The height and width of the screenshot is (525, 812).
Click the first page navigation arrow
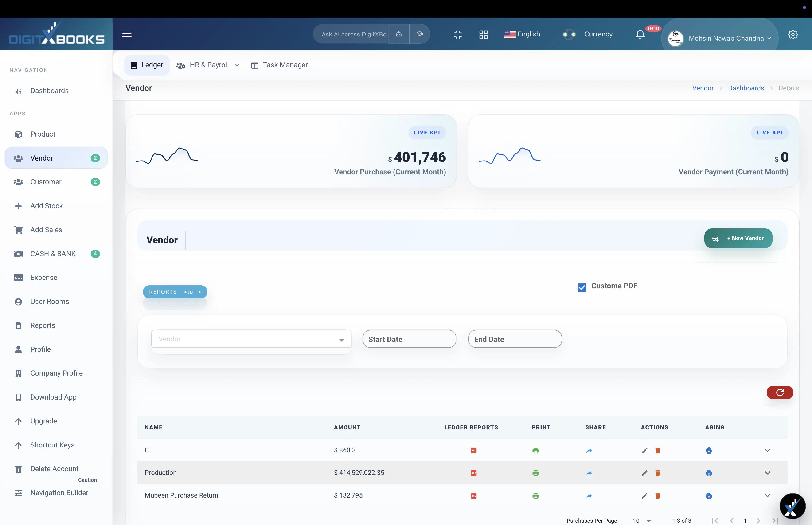tap(714, 521)
